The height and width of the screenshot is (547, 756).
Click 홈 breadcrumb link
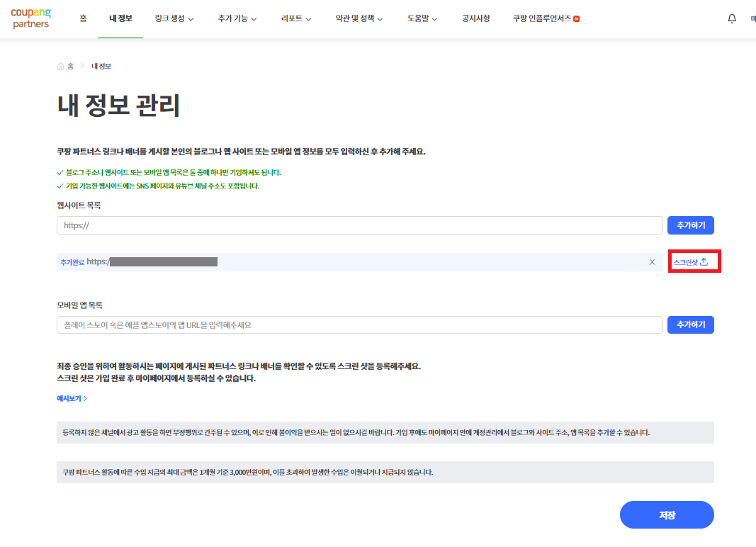(x=70, y=67)
